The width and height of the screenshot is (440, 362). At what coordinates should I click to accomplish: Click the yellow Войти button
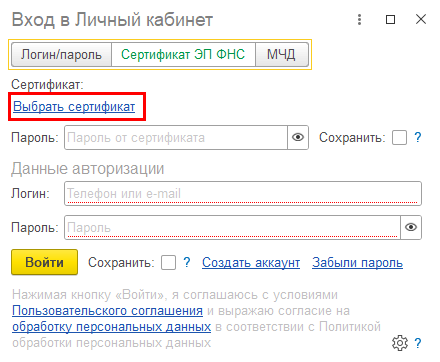pyautogui.click(x=44, y=262)
